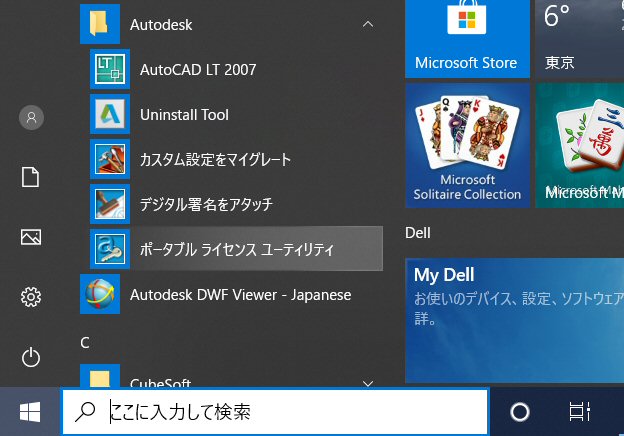This screenshot has height=436, width=624.
Task: Click the Dell group header
Action: (x=417, y=233)
